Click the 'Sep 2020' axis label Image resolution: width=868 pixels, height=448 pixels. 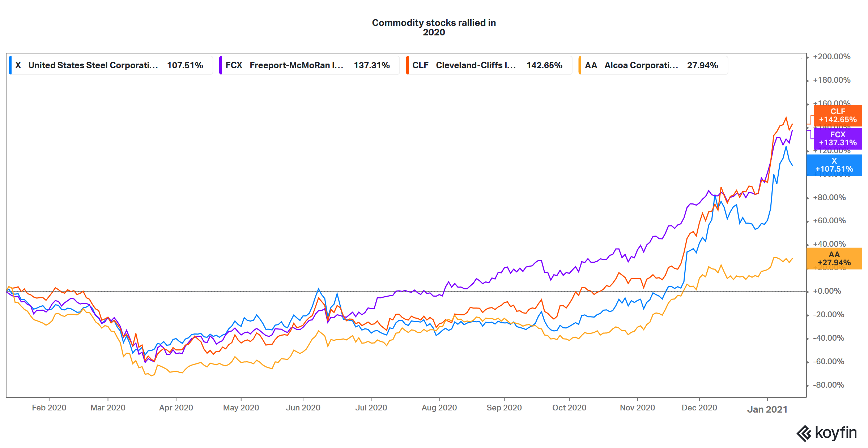coord(504,408)
